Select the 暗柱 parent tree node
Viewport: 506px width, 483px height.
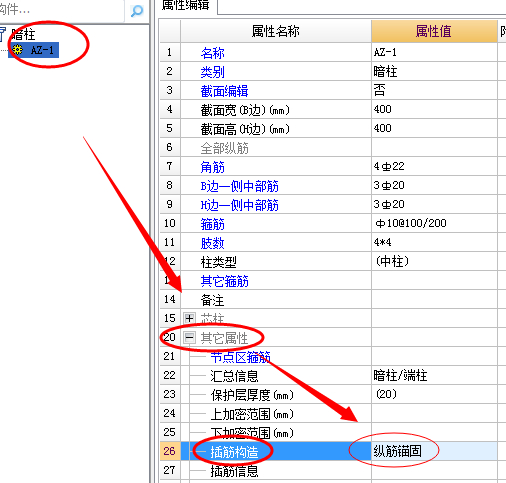coord(23,34)
